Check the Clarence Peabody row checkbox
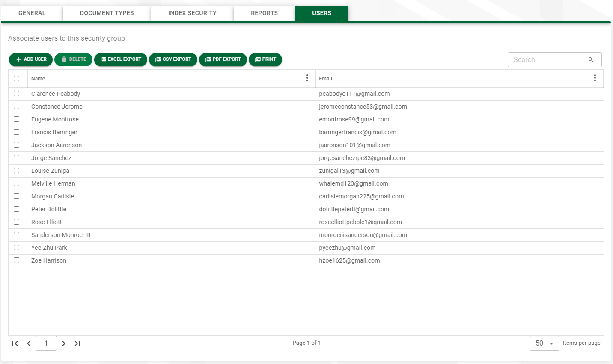This screenshot has width=613, height=364. (x=17, y=93)
